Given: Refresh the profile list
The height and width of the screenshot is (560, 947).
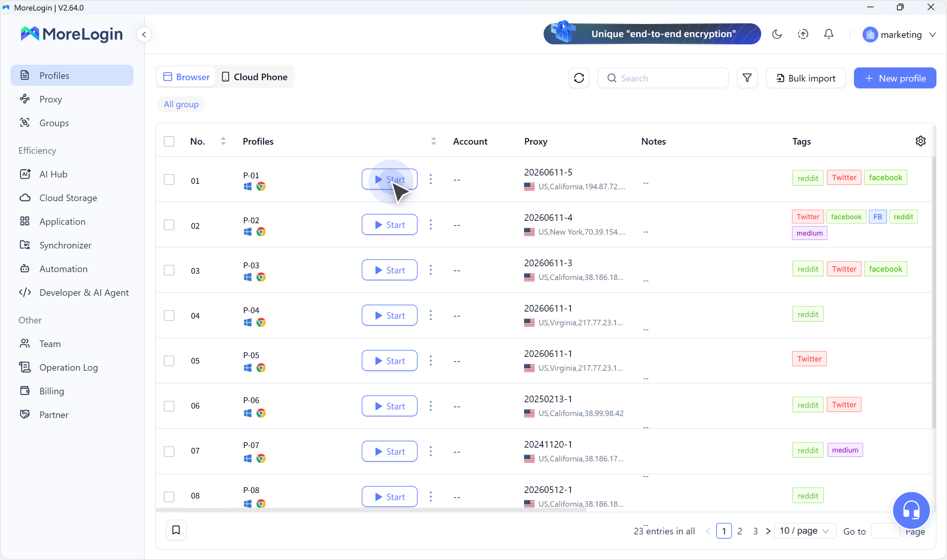Looking at the screenshot, I should (x=579, y=78).
